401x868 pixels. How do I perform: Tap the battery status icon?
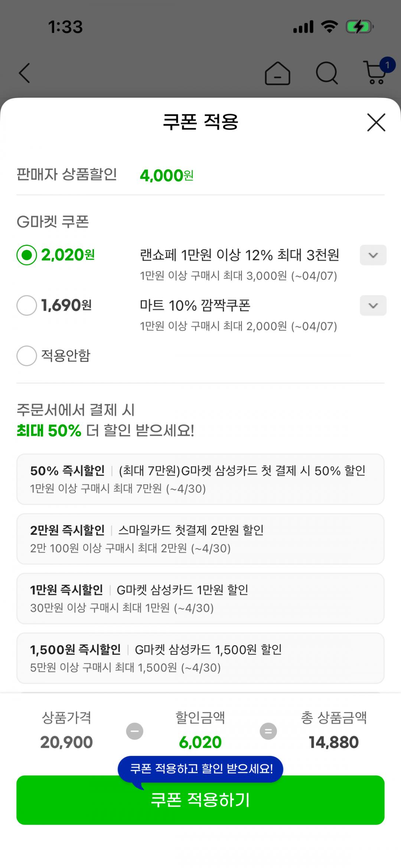359,27
